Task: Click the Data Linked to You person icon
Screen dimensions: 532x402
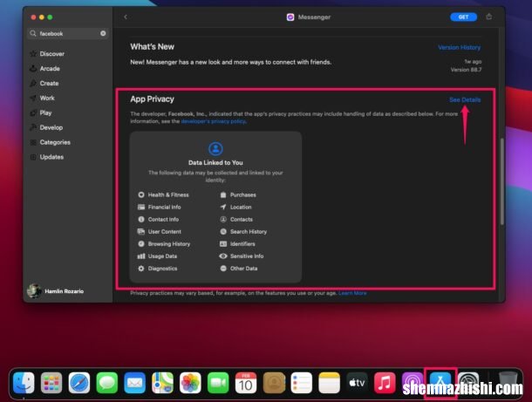Action: 215,148
